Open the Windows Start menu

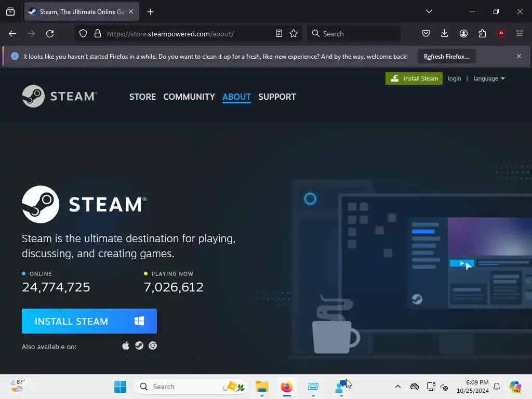pyautogui.click(x=120, y=387)
